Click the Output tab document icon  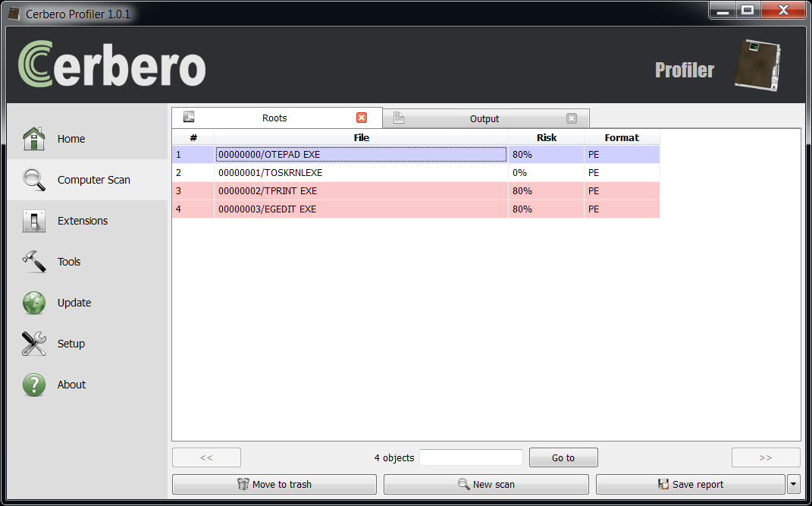coord(398,118)
